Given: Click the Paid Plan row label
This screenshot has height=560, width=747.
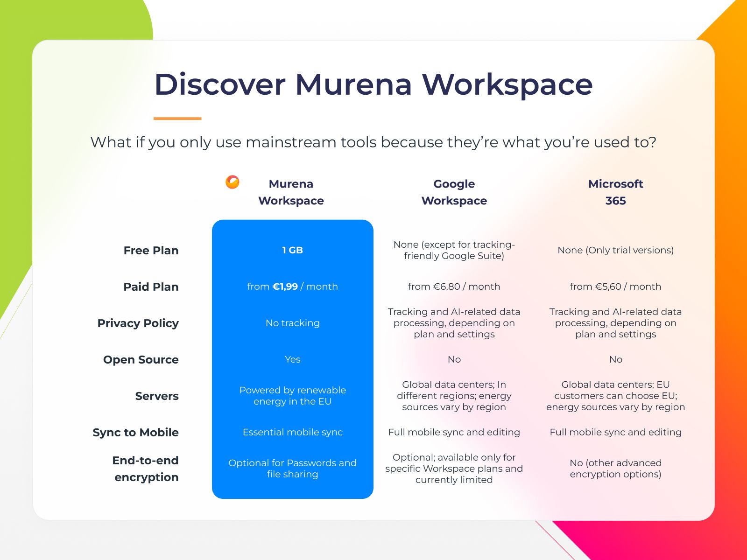Looking at the screenshot, I should [x=151, y=287].
